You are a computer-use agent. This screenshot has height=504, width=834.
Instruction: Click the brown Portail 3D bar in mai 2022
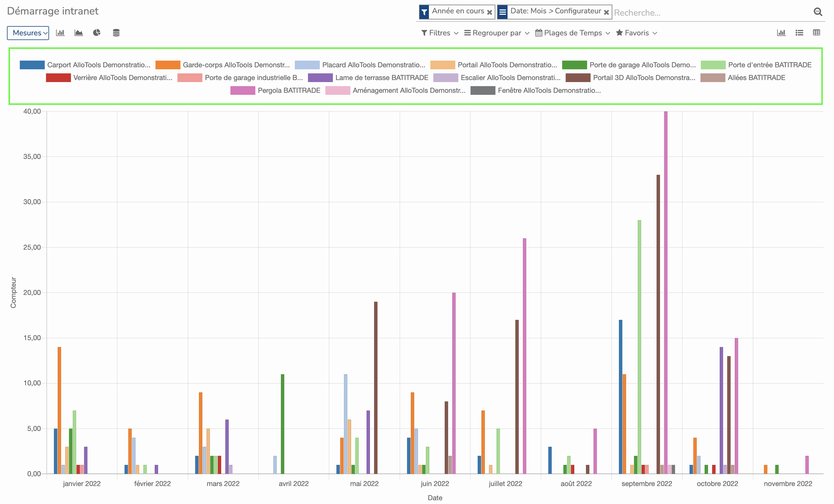[376, 388]
